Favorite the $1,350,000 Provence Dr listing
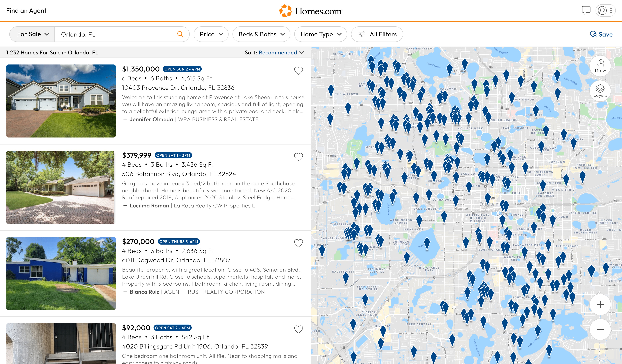The height and width of the screenshot is (364, 622). (298, 71)
